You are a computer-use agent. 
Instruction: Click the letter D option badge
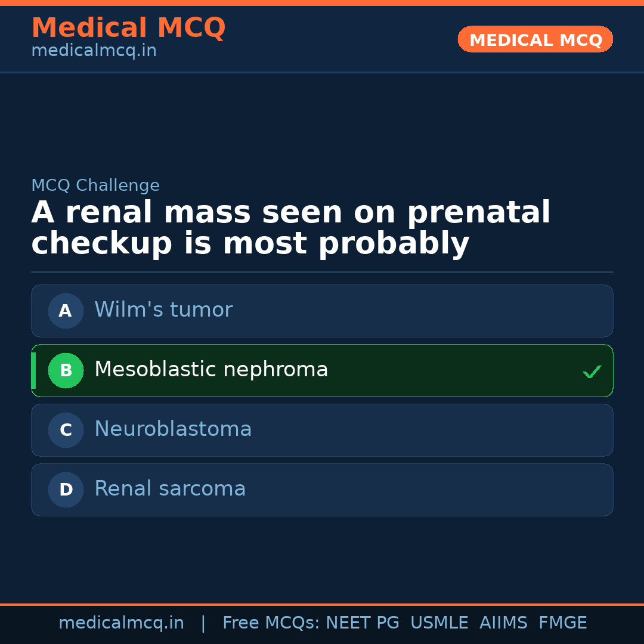[x=66, y=490]
